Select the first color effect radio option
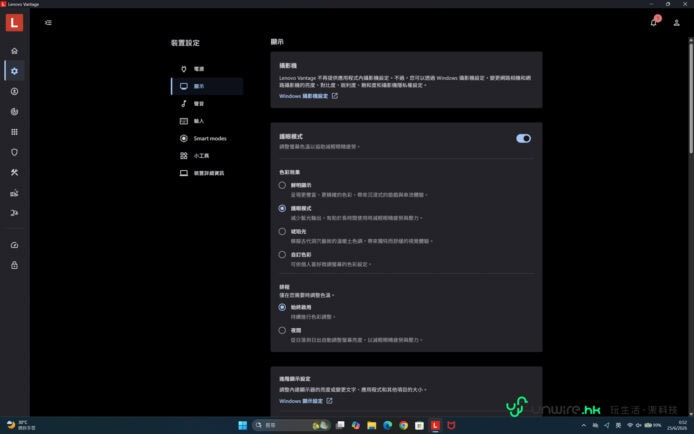The image size is (694, 434). point(282,185)
